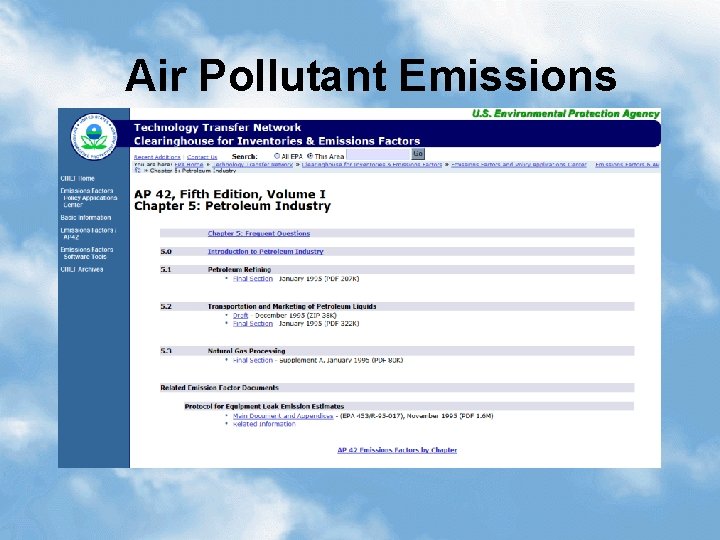
Task: Click EPA Home breadcrumb link
Action: (189, 164)
